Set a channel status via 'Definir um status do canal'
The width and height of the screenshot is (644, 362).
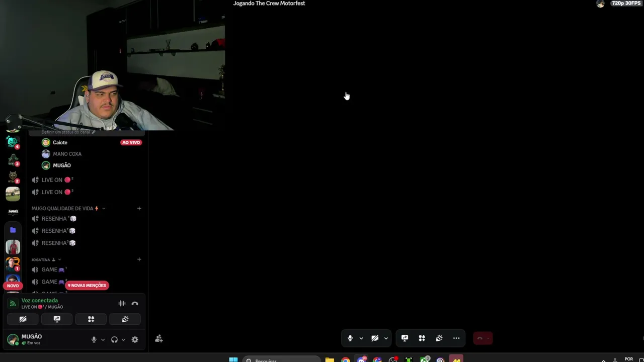click(x=68, y=132)
